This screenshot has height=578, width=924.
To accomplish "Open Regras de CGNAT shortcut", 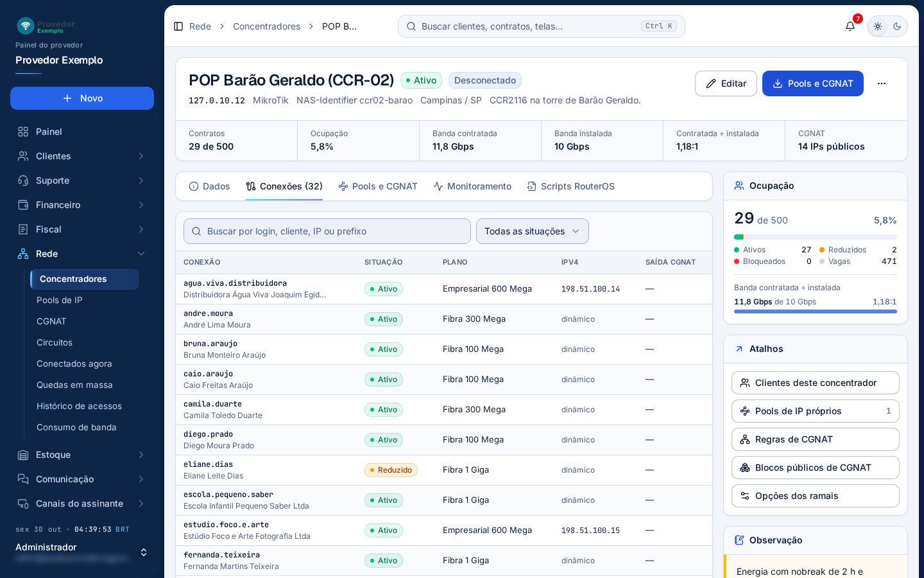I will coord(816,439).
